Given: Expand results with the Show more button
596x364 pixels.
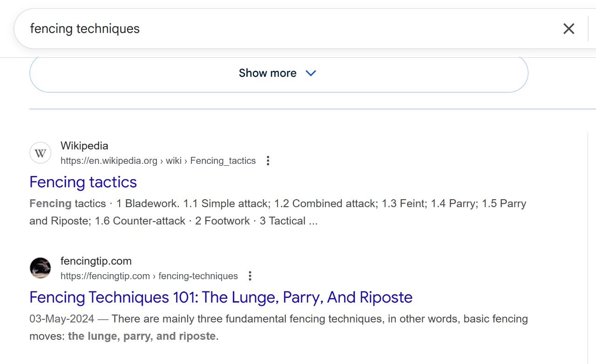Looking at the screenshot, I should click(268, 73).
